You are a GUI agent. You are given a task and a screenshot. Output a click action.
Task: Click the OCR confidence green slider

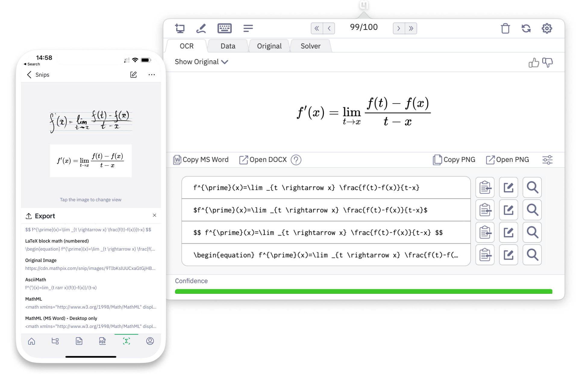click(363, 291)
